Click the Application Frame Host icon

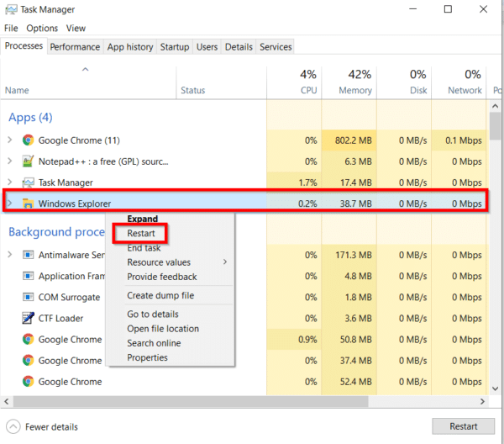[x=28, y=276]
